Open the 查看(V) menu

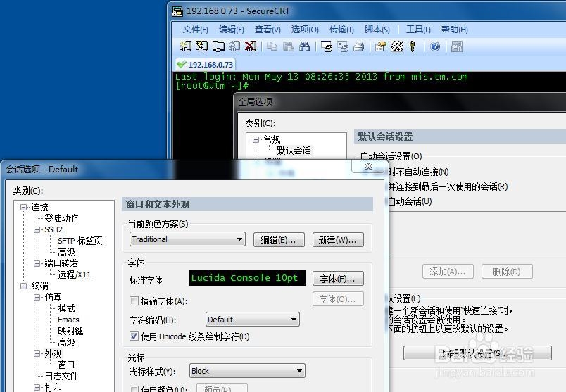[x=268, y=30]
